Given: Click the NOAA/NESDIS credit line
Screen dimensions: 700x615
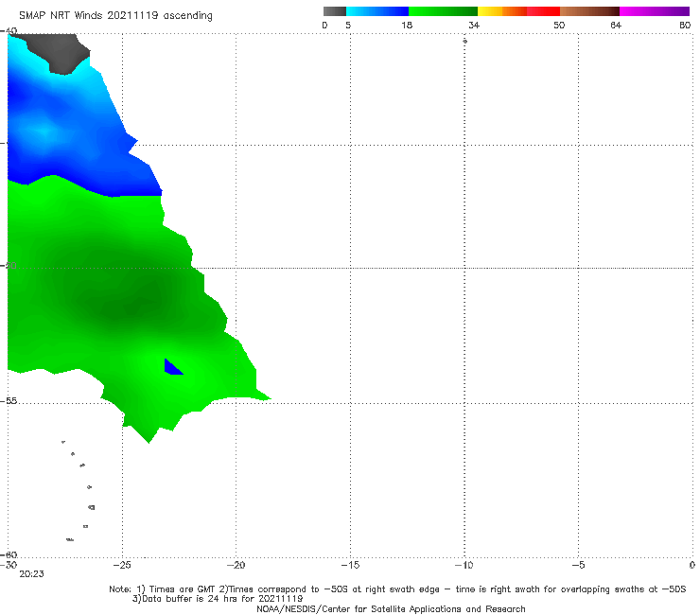Looking at the screenshot, I should 391,608.
